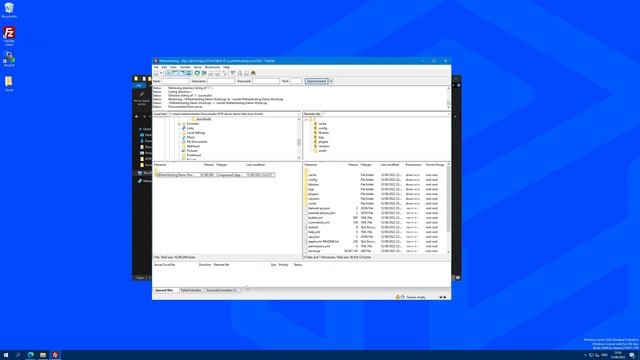Sort remote list by Last modified column
The width and height of the screenshot is (640, 360).
(390, 164)
